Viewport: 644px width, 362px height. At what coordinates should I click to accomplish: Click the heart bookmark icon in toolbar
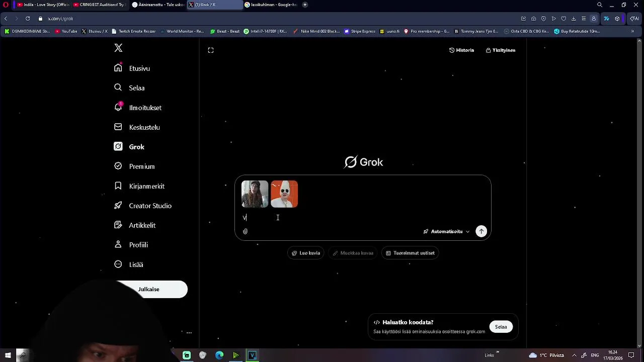pos(563,19)
